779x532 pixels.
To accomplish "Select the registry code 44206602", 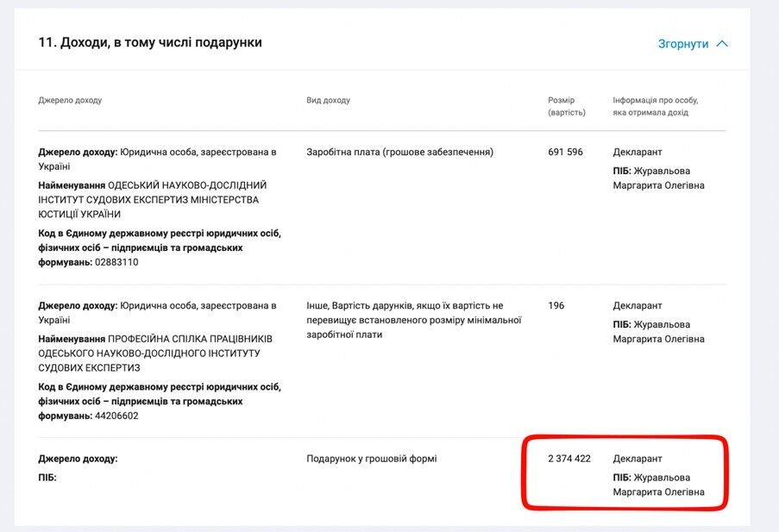I will coord(116,416).
